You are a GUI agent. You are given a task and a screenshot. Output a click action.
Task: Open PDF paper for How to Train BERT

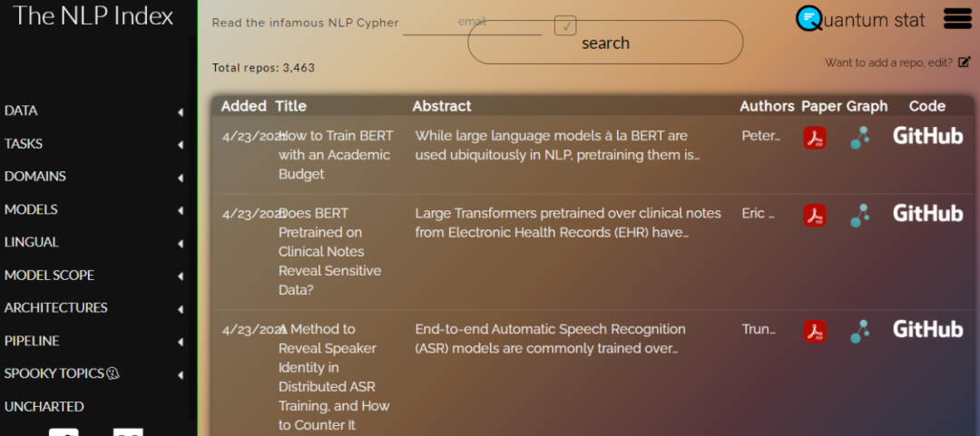[814, 137]
